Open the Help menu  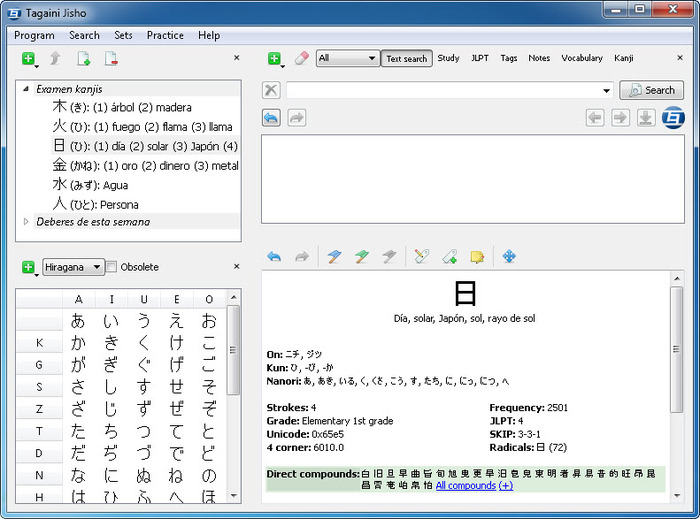coord(209,35)
